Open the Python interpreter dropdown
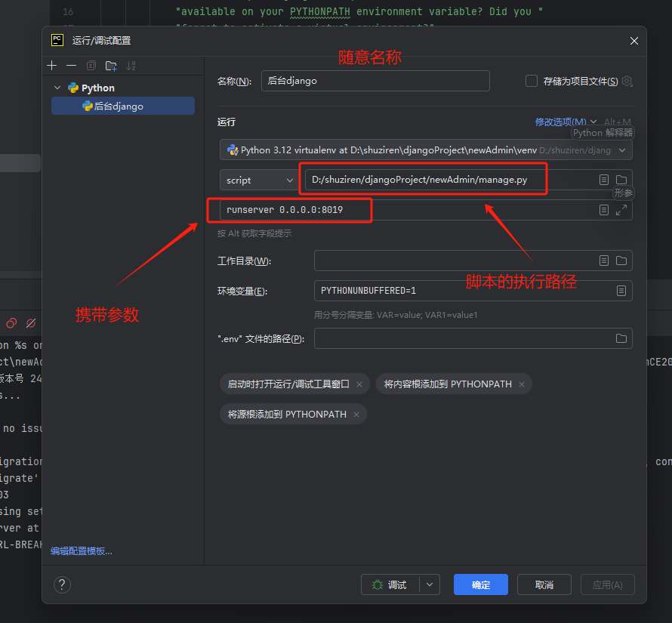 point(621,150)
